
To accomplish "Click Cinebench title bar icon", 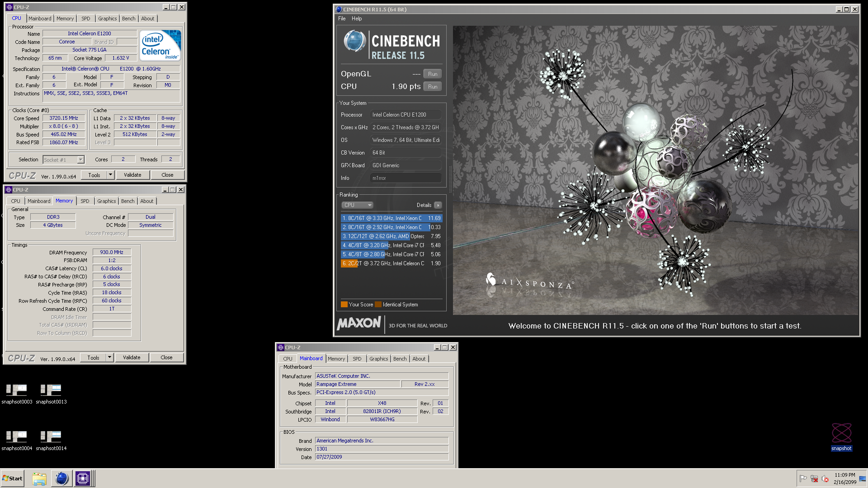I will pyautogui.click(x=339, y=9).
